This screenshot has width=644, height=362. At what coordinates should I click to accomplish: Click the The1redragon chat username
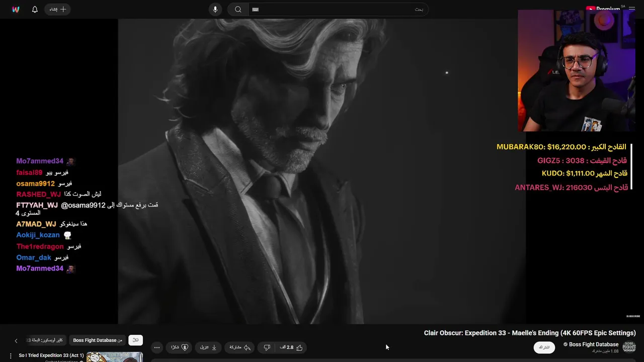[x=40, y=246]
